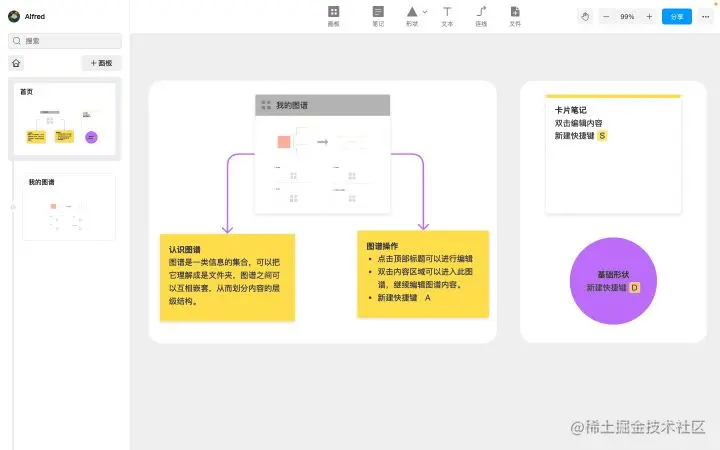Zoom out with the minus button

pos(606,17)
